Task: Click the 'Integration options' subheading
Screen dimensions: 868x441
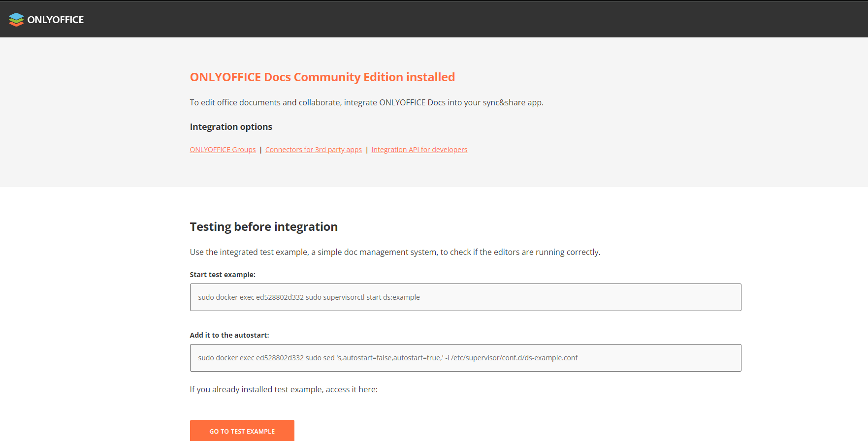Action: click(231, 127)
